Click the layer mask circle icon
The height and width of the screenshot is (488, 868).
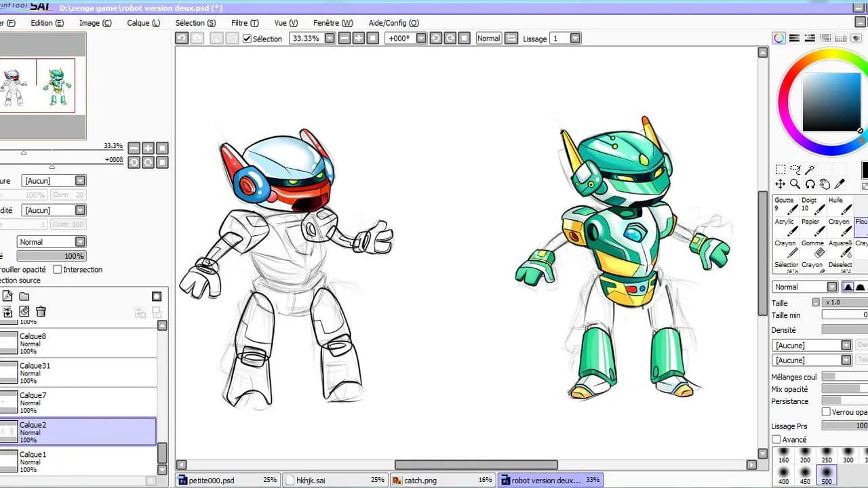(x=157, y=296)
